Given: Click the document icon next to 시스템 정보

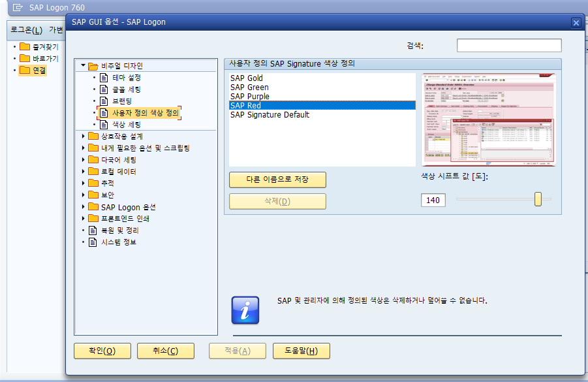Looking at the screenshot, I should click(x=93, y=242).
